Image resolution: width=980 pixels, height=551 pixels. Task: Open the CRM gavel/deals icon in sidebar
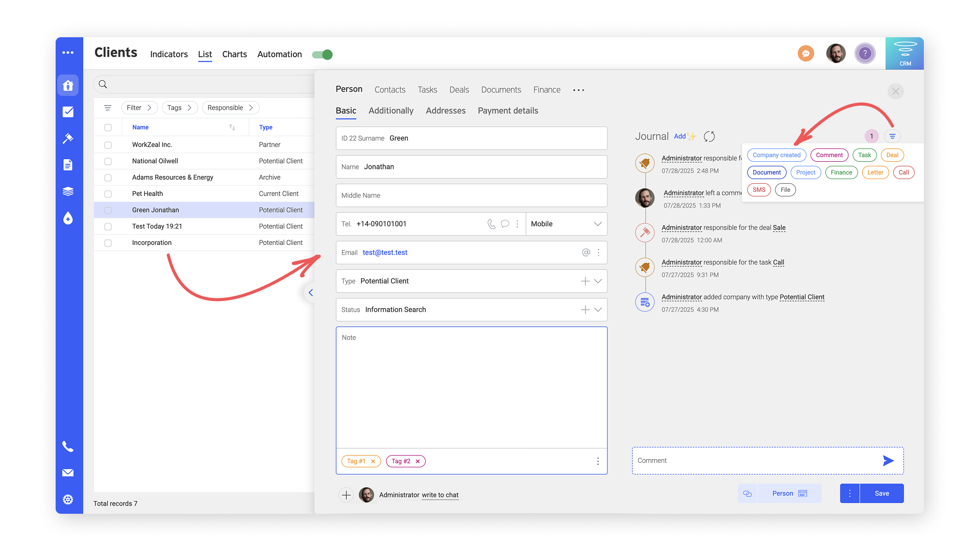point(69,138)
